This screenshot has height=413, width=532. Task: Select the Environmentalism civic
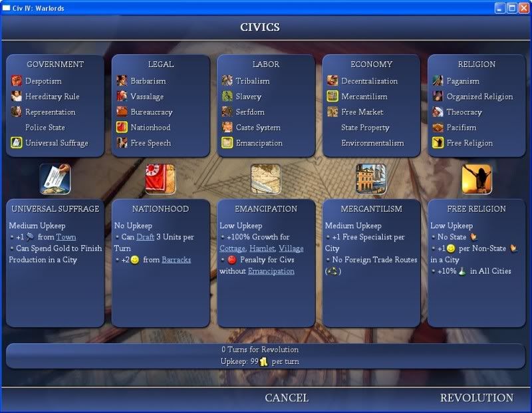click(372, 143)
